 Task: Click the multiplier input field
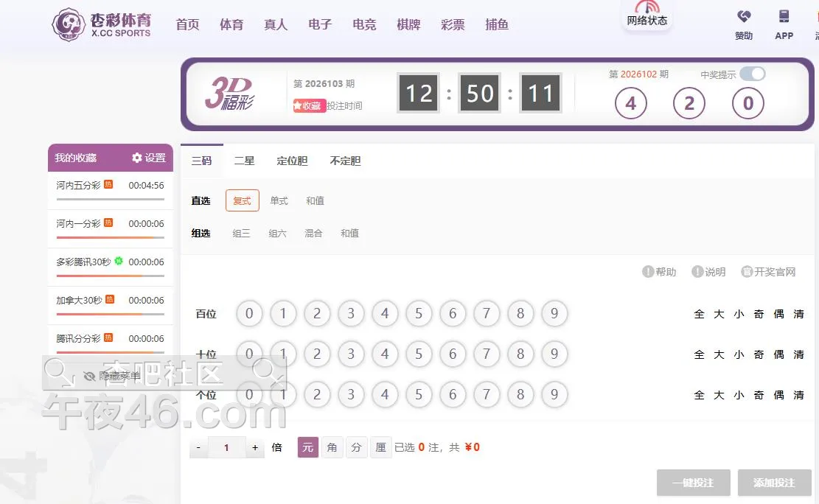click(x=227, y=447)
